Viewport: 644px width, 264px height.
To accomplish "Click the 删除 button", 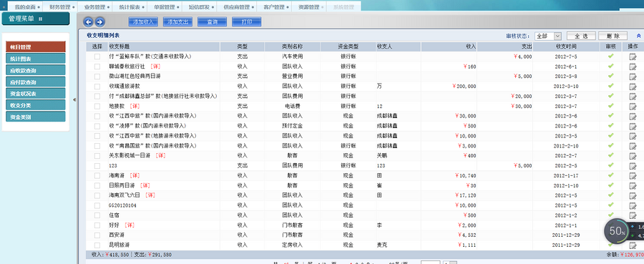I will pyautogui.click(x=613, y=36).
